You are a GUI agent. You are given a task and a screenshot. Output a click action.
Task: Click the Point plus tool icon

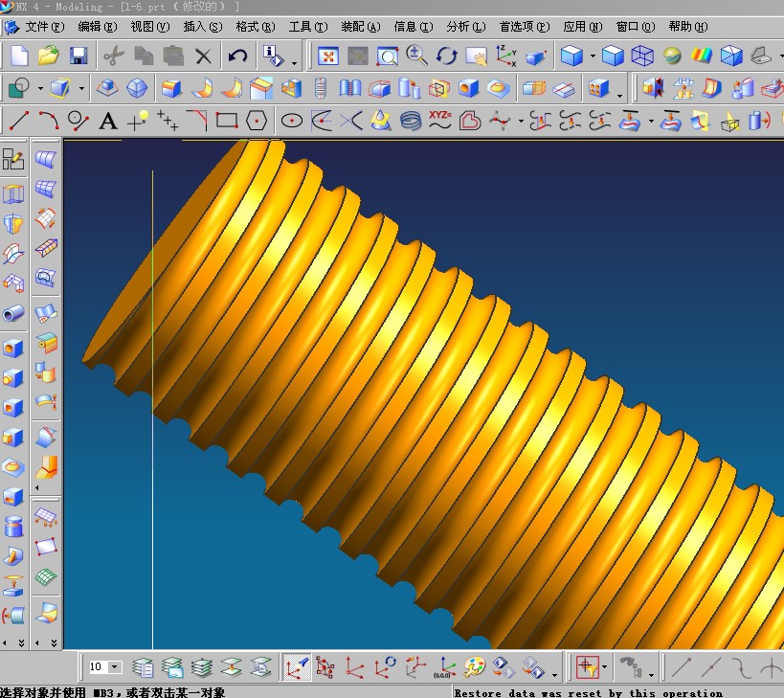[138, 121]
